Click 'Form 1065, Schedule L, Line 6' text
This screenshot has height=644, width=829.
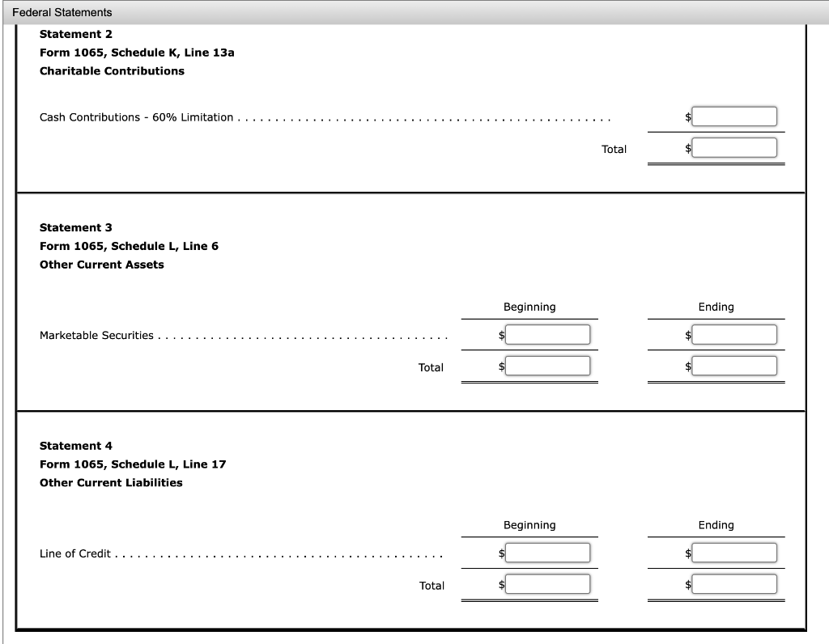129,246
